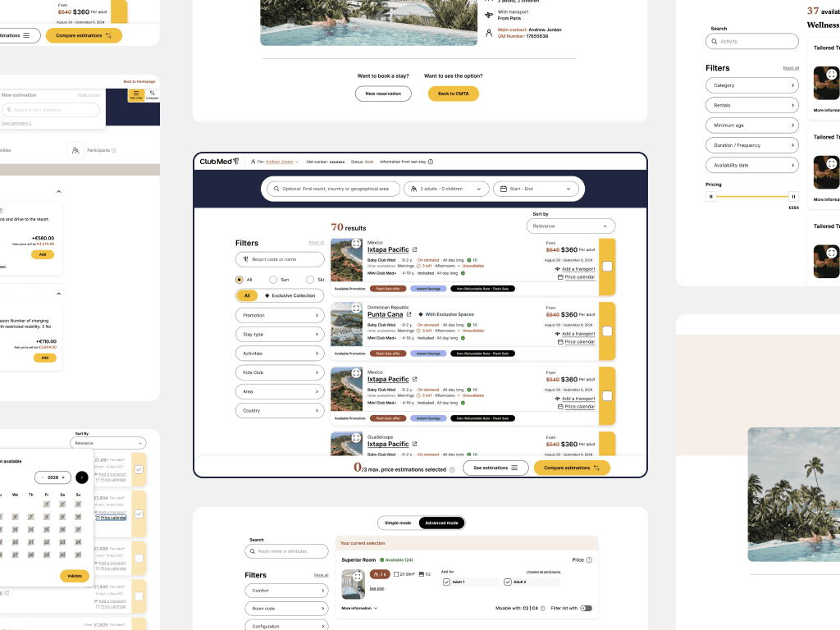Image resolution: width=840 pixels, height=630 pixels.
Task: Click the Pricing range slider track
Action: [x=752, y=197]
